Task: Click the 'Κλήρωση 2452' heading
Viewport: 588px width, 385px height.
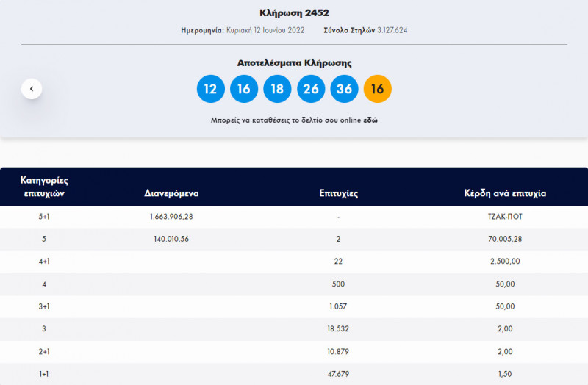Action: point(294,12)
